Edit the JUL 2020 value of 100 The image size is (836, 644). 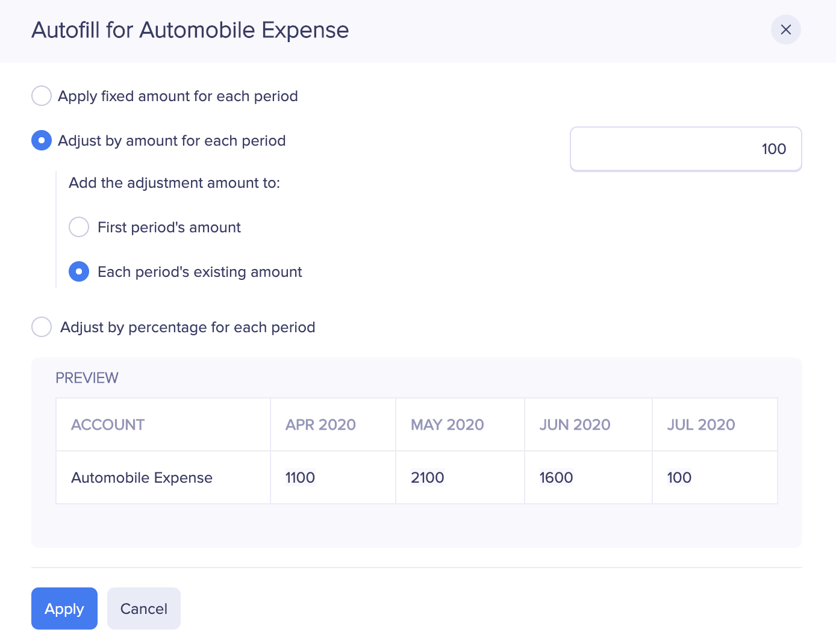[679, 477]
